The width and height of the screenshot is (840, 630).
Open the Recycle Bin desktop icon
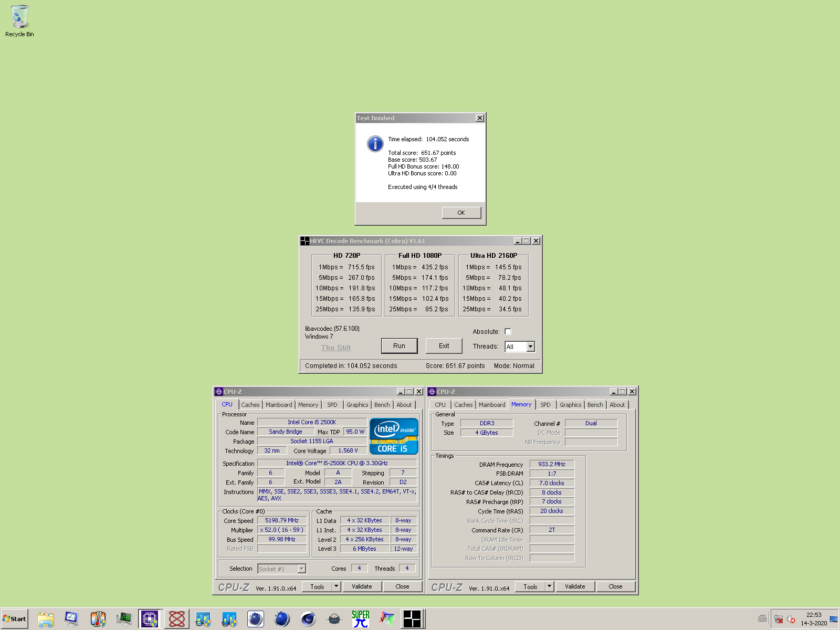click(x=19, y=21)
